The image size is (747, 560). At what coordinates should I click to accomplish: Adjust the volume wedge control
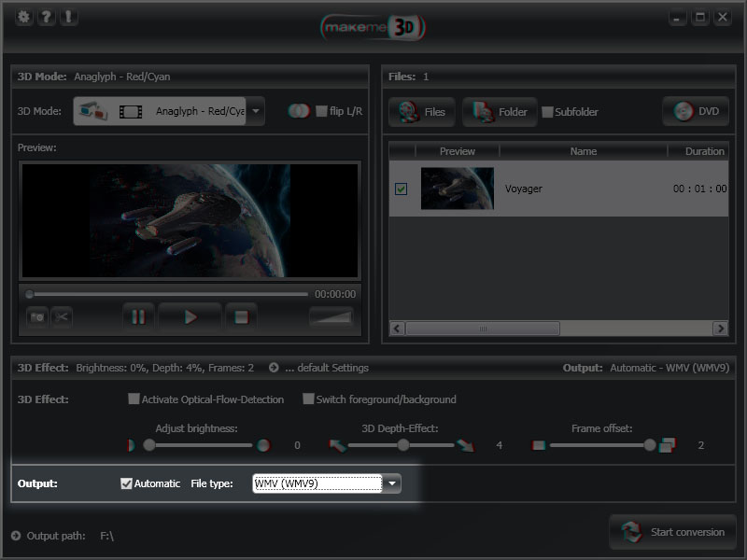point(331,316)
